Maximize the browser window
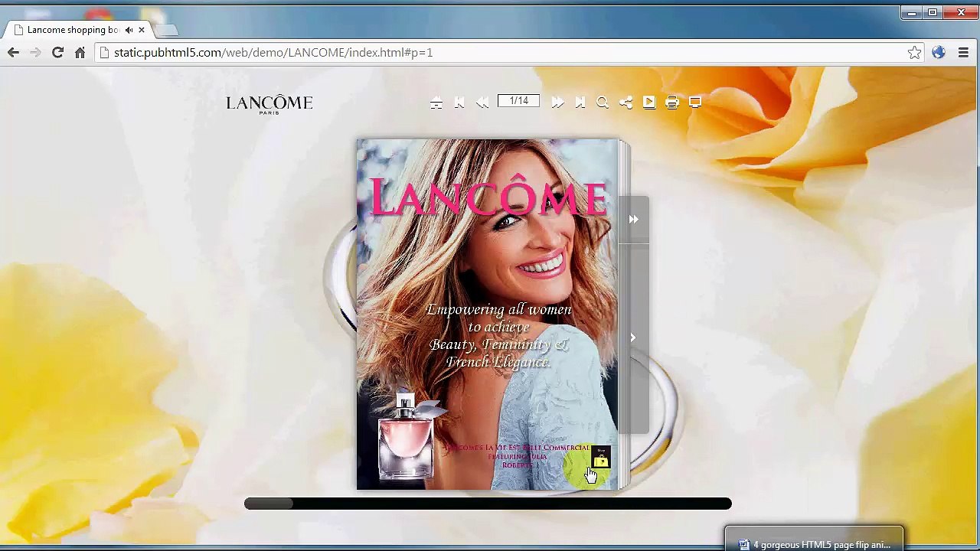 (x=933, y=12)
